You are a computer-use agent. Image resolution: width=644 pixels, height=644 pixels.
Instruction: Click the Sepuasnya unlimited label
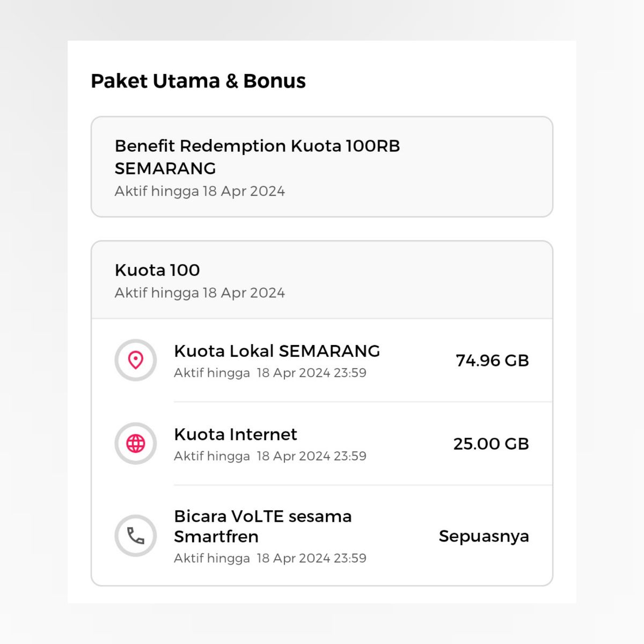coord(484,536)
